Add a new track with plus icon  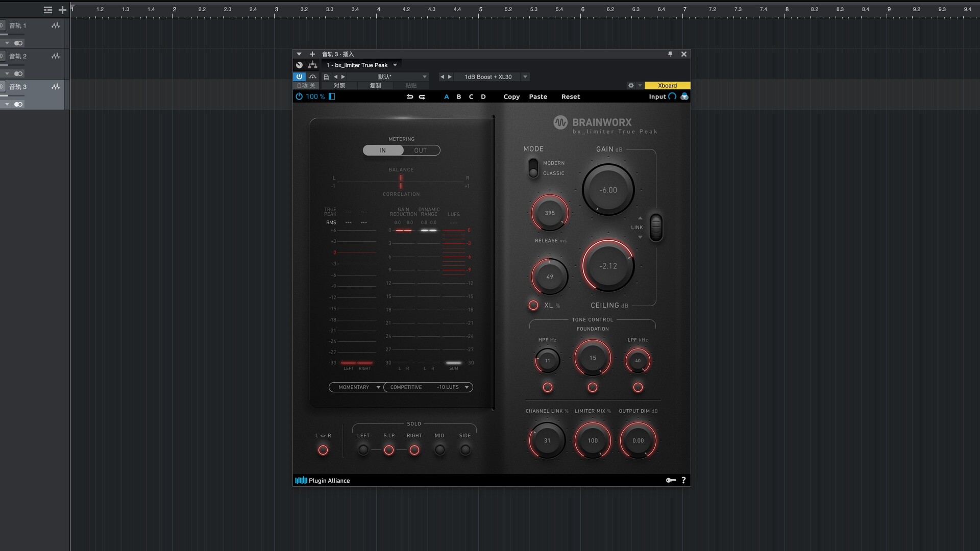click(x=62, y=10)
